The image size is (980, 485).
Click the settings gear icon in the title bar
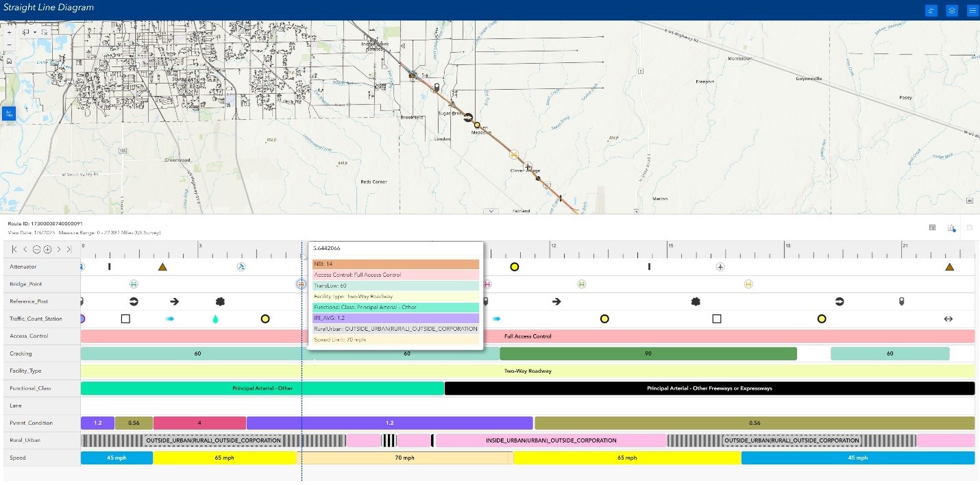951,10
